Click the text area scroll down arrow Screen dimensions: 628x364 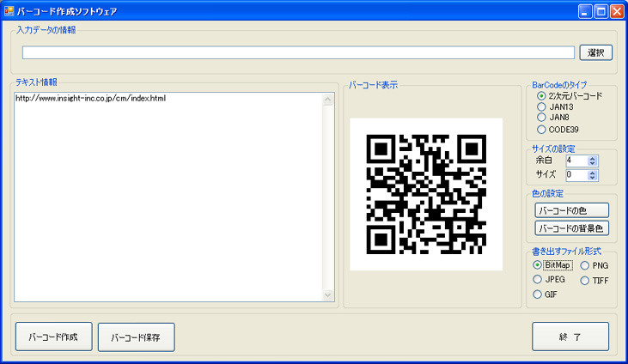[x=327, y=295]
